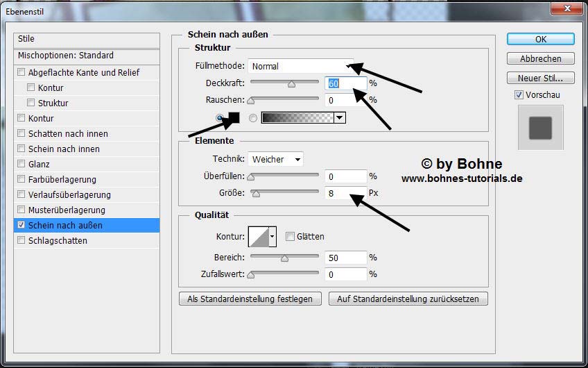Enable the Schlagschatten effect checkbox

(x=21, y=241)
